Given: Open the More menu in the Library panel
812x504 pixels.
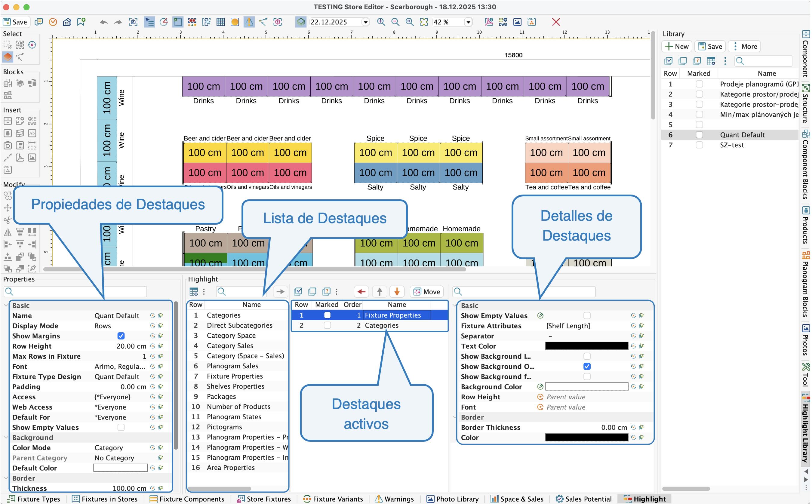Looking at the screenshot, I should [744, 46].
